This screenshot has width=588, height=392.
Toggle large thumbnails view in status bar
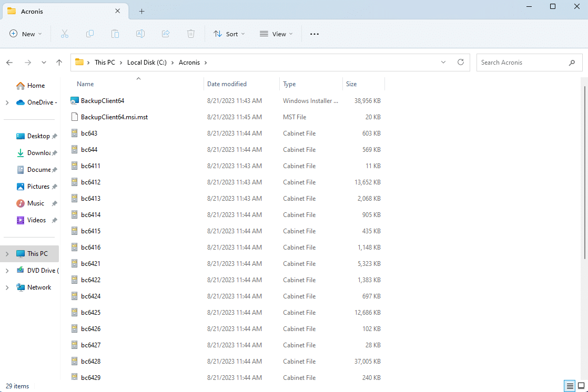point(582,386)
